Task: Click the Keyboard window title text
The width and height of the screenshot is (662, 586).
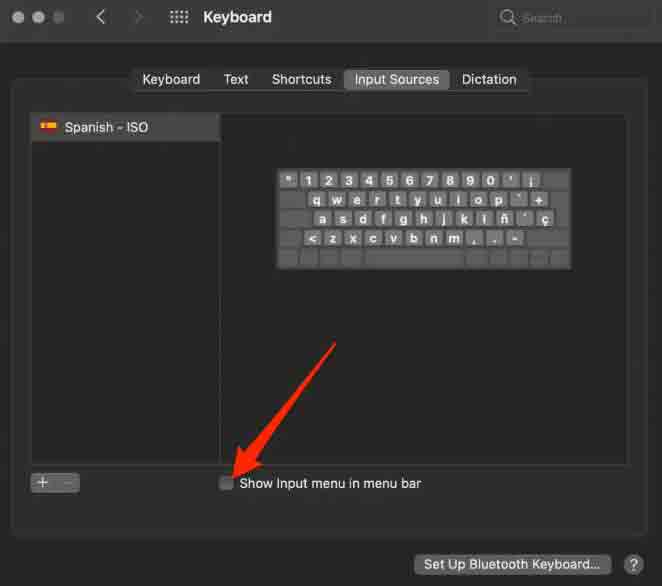Action: click(237, 17)
